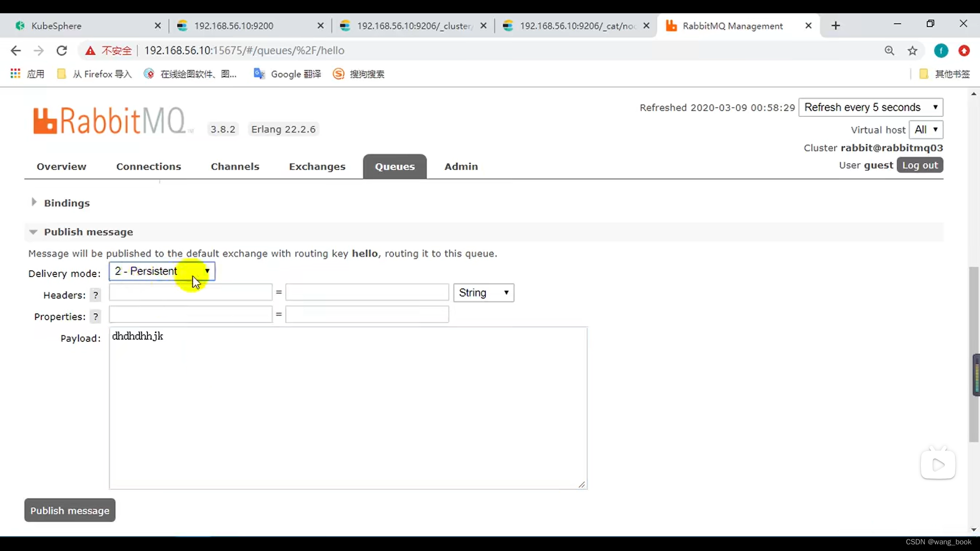Click the Connections tab icon

coord(149,166)
